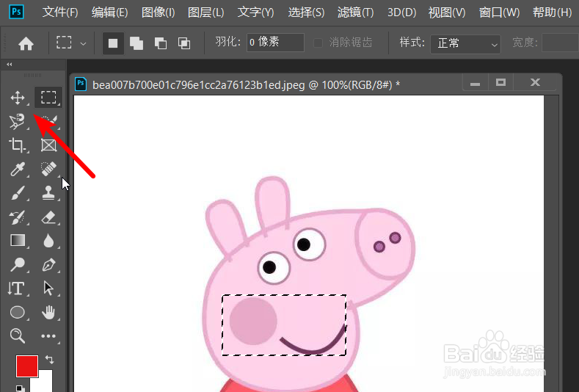Select the Zoom tool
Viewport: 579px width, 392px height.
click(18, 335)
